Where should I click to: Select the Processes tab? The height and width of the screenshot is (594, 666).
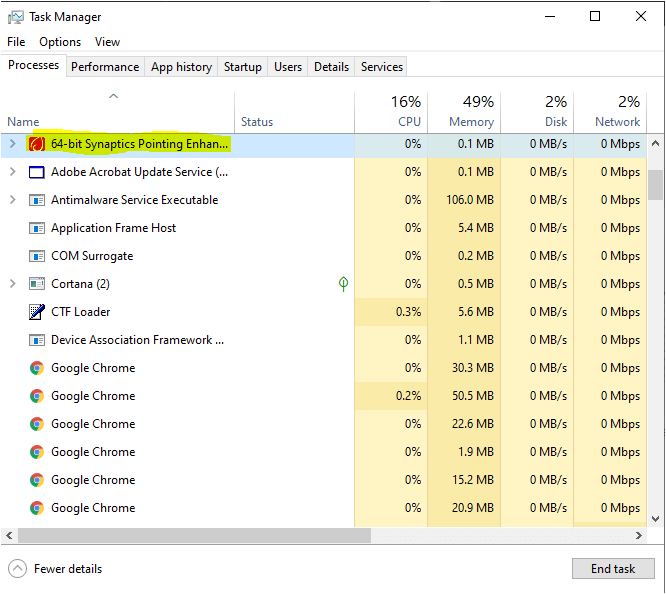click(x=33, y=65)
